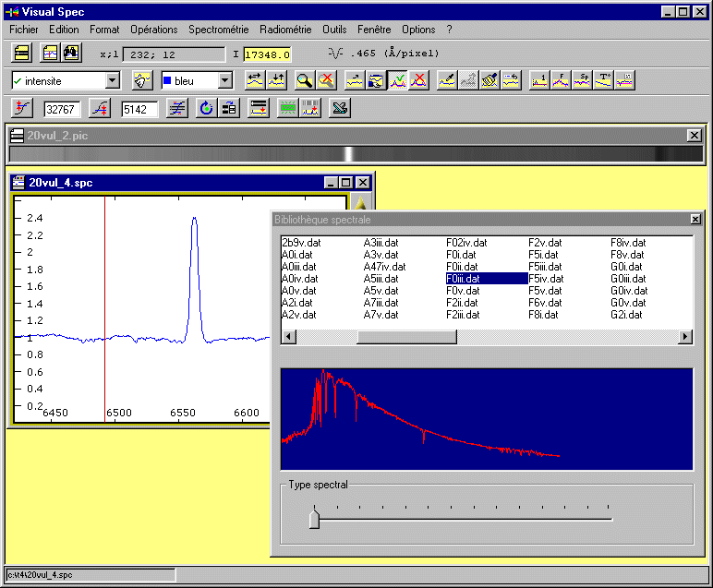Click the graph icon crossed with red X
The height and width of the screenshot is (588, 713).
(x=419, y=81)
